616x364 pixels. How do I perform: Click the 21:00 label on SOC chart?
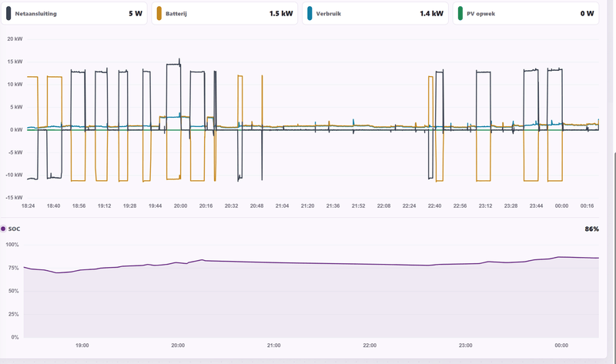point(274,346)
